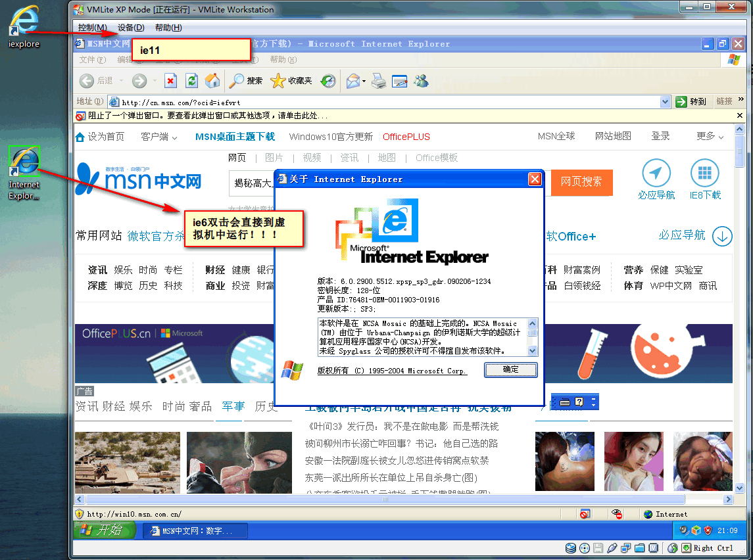Click the Bing navigation compass icon
The height and width of the screenshot is (560, 753).
point(656,173)
